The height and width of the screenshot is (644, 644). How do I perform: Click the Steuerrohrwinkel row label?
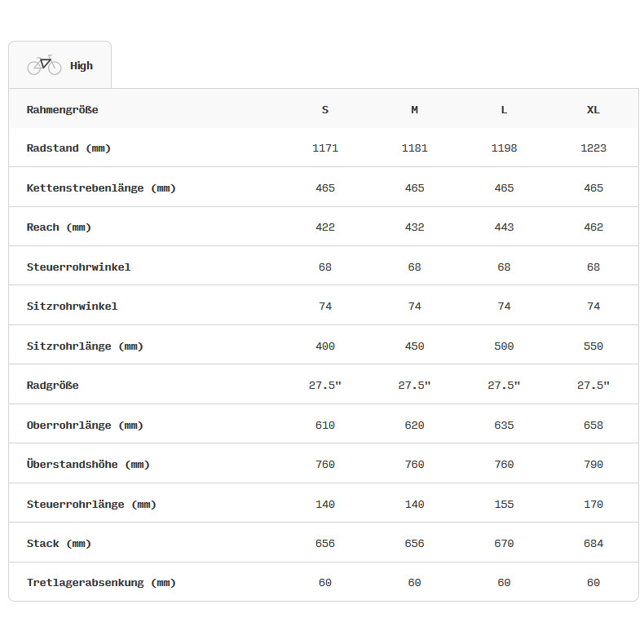pos(78,267)
